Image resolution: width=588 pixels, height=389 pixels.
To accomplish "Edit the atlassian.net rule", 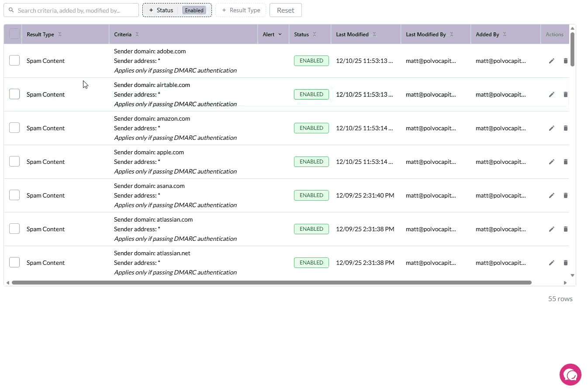I will click(551, 263).
